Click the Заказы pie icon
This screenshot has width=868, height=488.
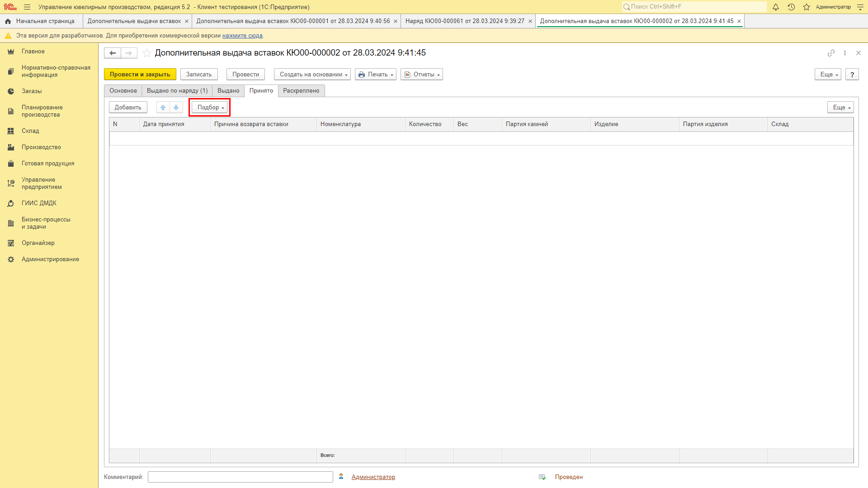11,91
